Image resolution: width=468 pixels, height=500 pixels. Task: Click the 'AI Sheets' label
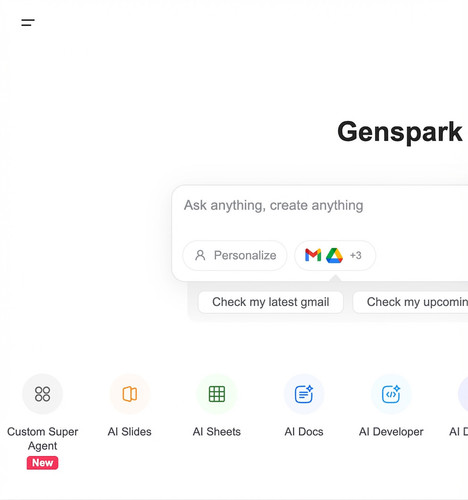pyautogui.click(x=217, y=432)
